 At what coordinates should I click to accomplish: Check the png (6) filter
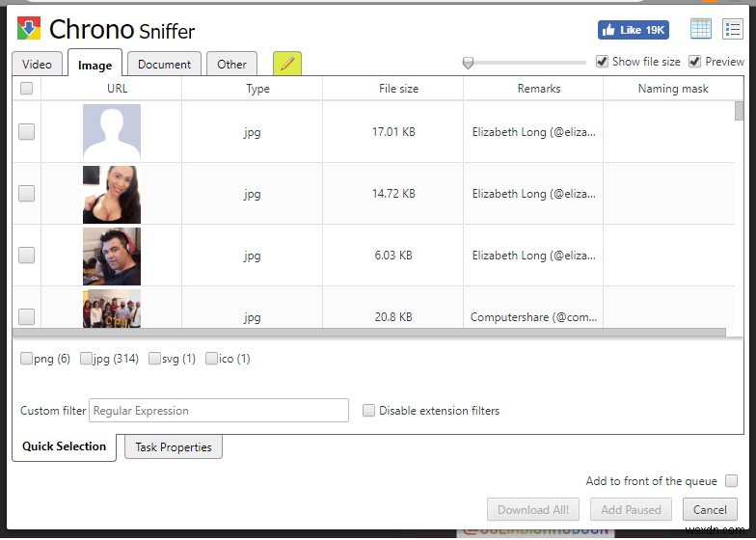click(x=27, y=359)
